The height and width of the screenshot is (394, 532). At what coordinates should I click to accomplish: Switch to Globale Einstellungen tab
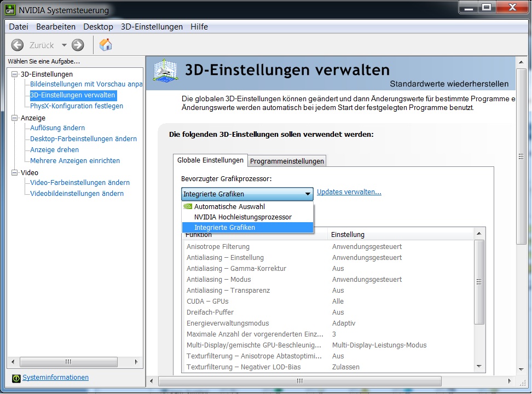(x=210, y=160)
